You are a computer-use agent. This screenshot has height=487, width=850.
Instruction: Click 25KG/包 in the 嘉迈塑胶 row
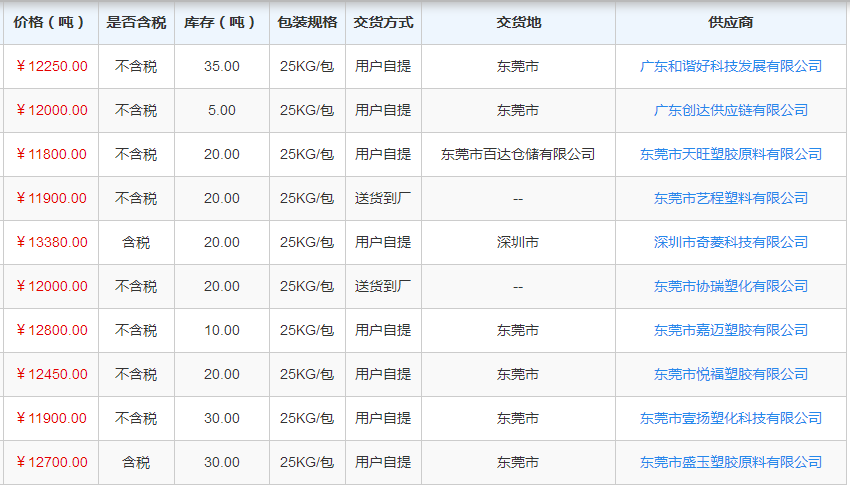pos(307,330)
